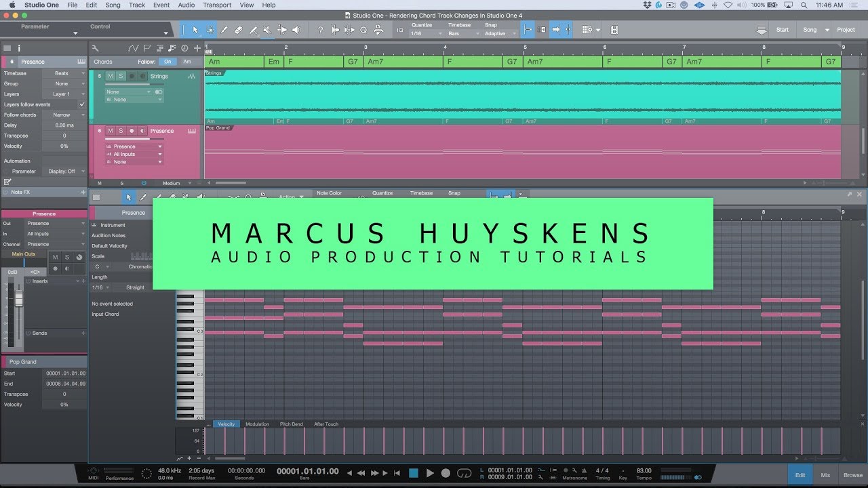Click the Transpose value field in inspector
Image resolution: width=868 pixels, height=488 pixels.
coord(64,136)
